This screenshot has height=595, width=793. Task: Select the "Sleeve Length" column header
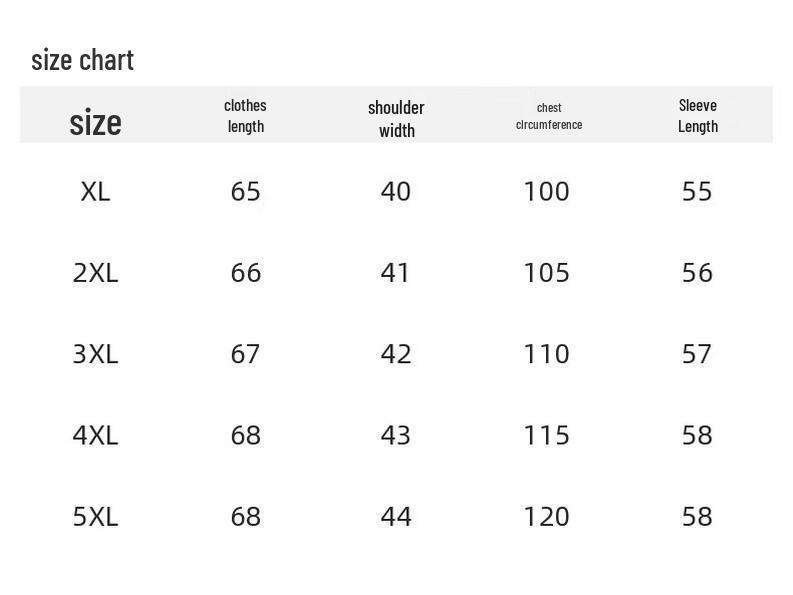point(697,115)
